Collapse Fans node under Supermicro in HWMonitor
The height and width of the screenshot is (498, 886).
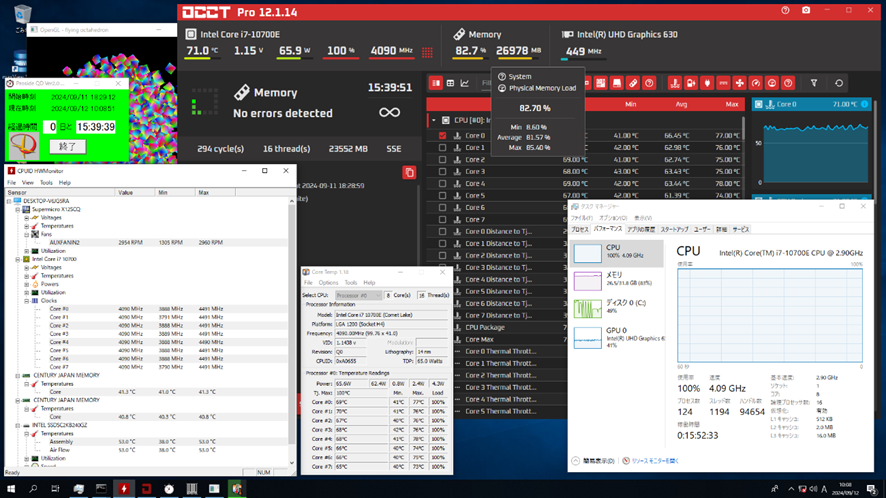[x=27, y=234]
